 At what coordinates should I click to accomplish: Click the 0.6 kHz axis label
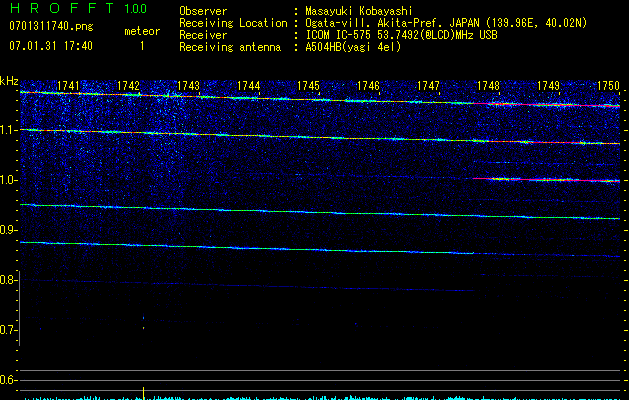(x=8, y=380)
